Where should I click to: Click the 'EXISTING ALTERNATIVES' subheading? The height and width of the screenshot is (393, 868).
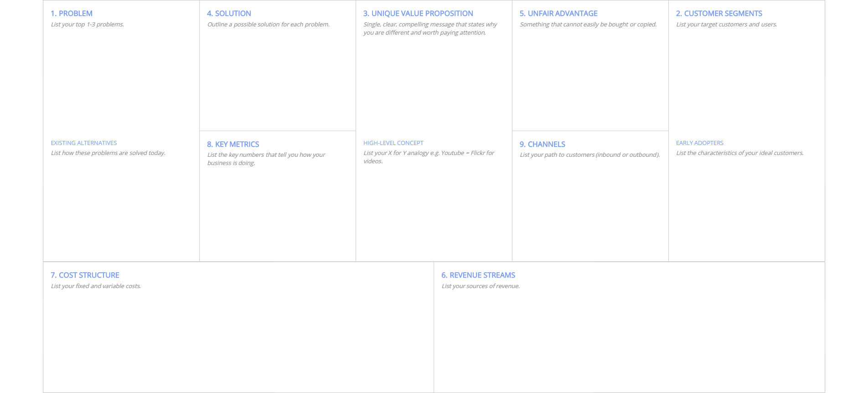pos(84,143)
